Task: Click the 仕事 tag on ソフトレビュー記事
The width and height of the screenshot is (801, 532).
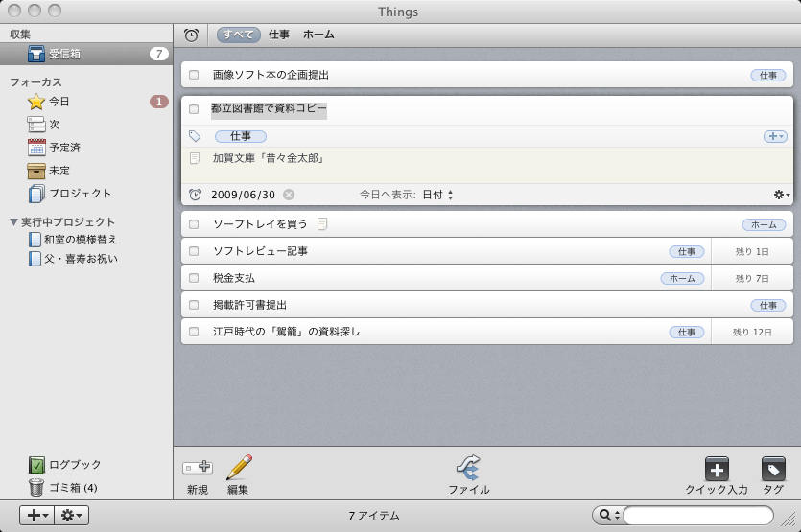Action: pyautogui.click(x=687, y=252)
